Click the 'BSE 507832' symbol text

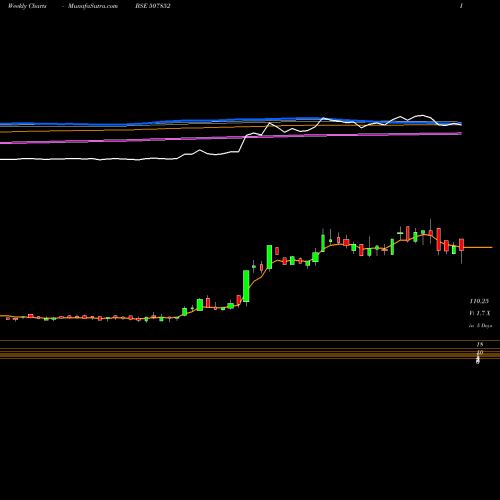[153, 6]
